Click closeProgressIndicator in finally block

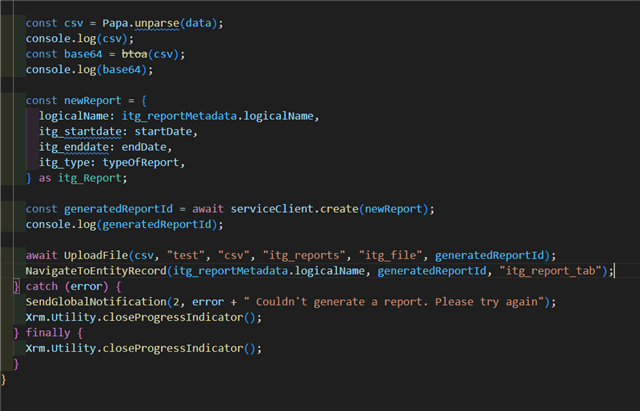click(173, 349)
